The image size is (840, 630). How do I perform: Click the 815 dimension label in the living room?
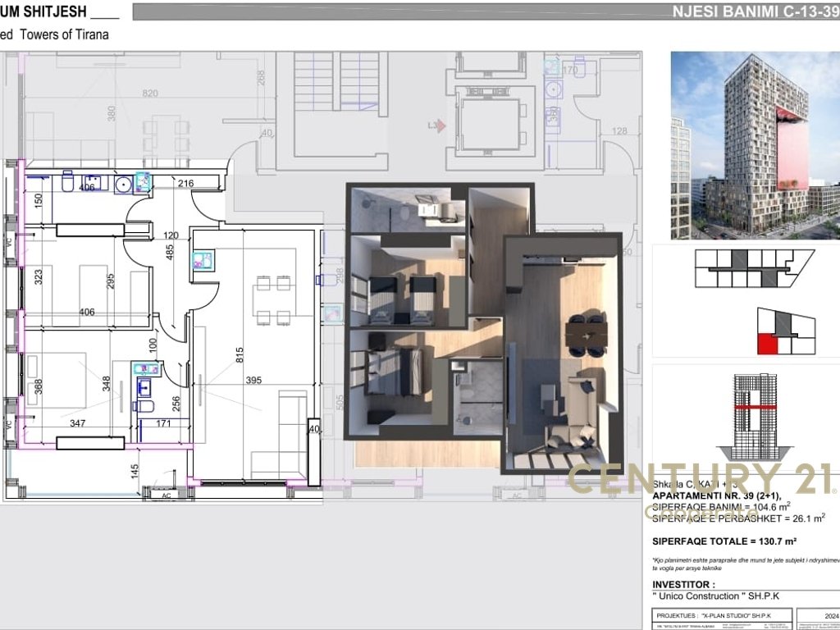click(240, 355)
